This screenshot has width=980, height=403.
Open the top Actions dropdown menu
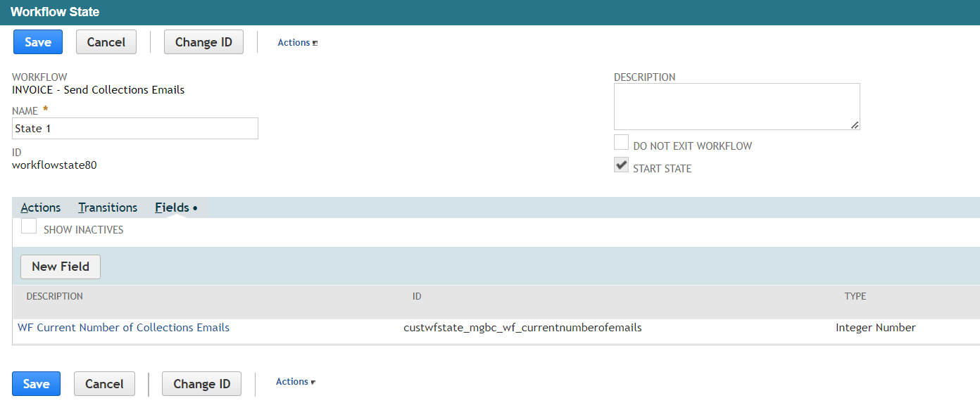click(x=298, y=43)
